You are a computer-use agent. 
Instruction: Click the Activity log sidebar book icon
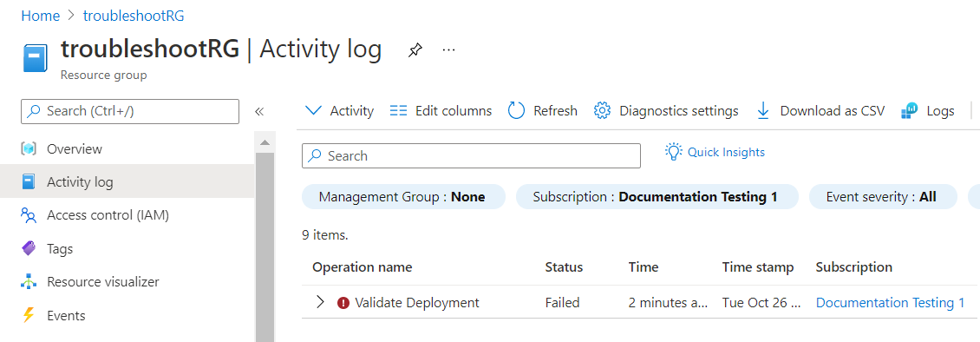point(29,182)
